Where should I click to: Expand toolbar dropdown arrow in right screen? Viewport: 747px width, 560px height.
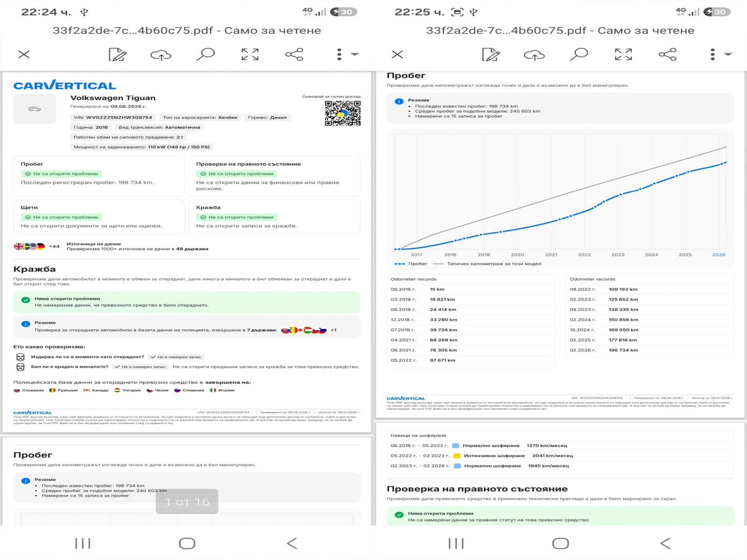(x=728, y=54)
